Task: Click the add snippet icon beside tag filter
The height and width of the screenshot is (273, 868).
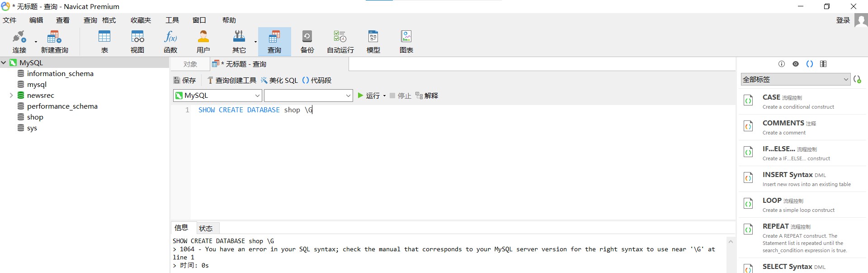Action: tap(857, 79)
